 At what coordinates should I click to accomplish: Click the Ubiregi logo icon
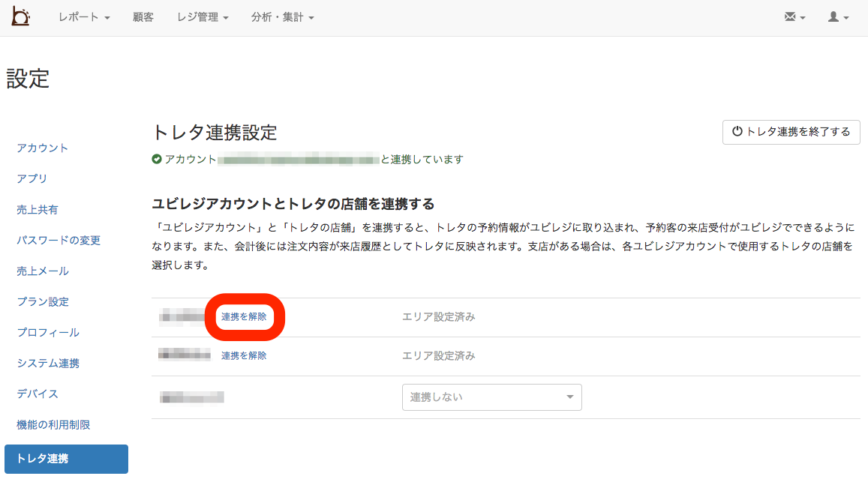point(20,16)
